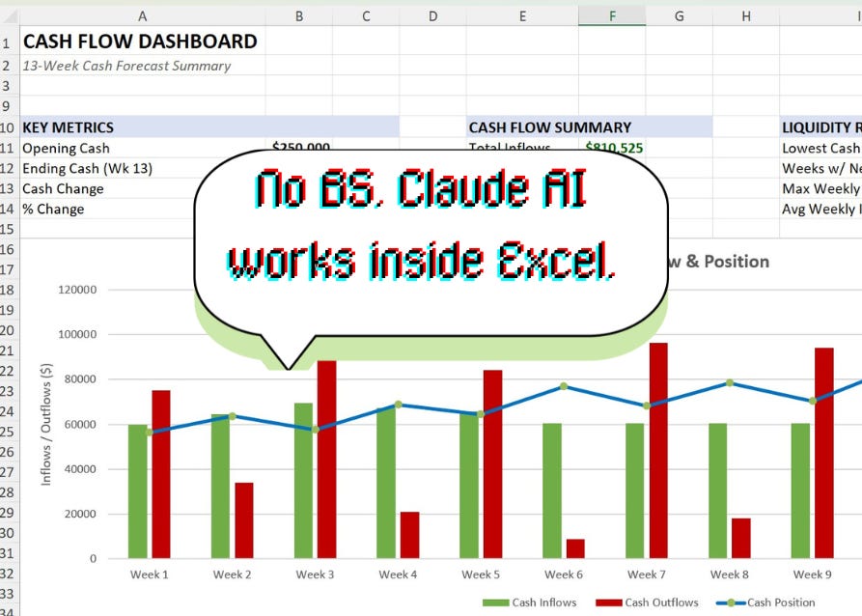Click the 40000 axis label

(80, 469)
